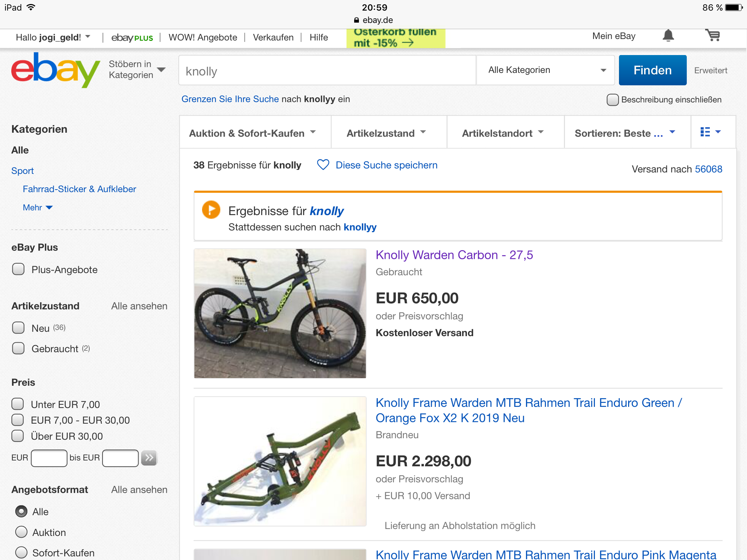The height and width of the screenshot is (560, 747).
Task: Expand the Sortieren: Beste dropdown
Action: 625,133
